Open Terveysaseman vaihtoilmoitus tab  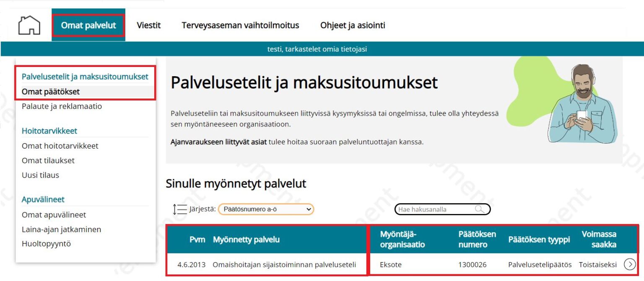tap(240, 25)
